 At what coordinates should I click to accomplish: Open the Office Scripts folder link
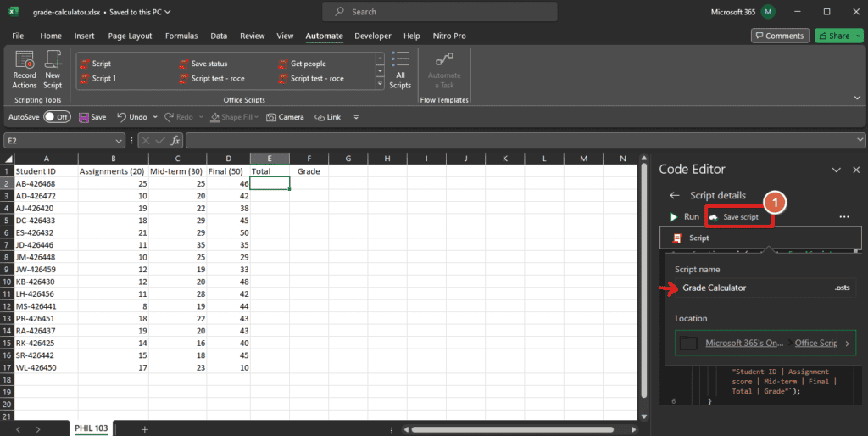(x=815, y=343)
